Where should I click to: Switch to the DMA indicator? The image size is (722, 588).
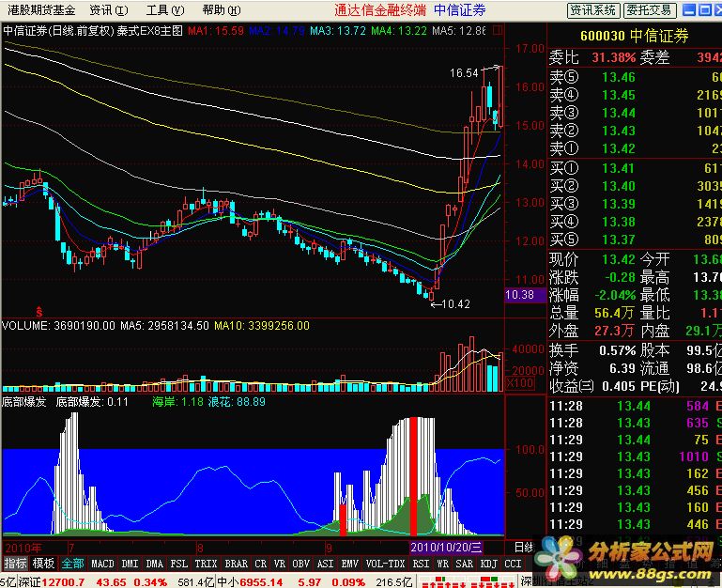click(x=155, y=564)
